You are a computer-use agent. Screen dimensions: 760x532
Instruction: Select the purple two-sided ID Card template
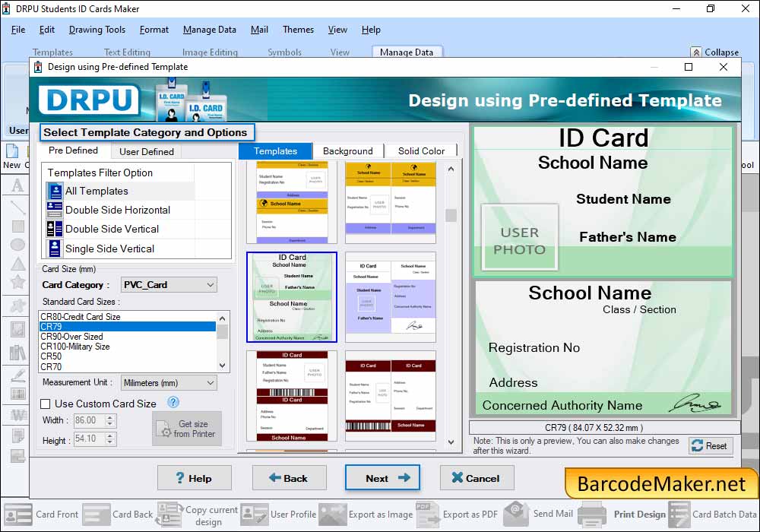pyautogui.click(x=391, y=297)
